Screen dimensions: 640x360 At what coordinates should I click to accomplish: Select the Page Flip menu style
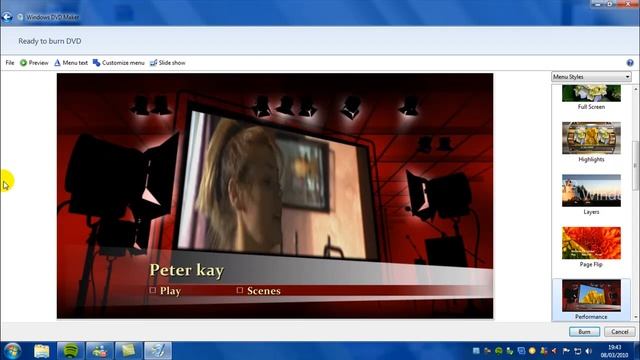tap(591, 247)
